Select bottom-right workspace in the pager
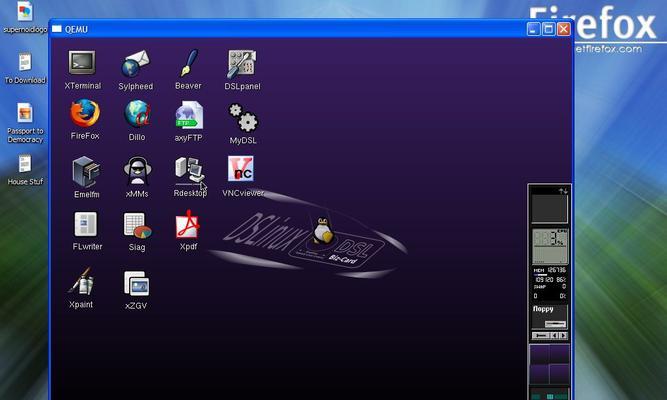The image size is (667, 400). click(559, 374)
